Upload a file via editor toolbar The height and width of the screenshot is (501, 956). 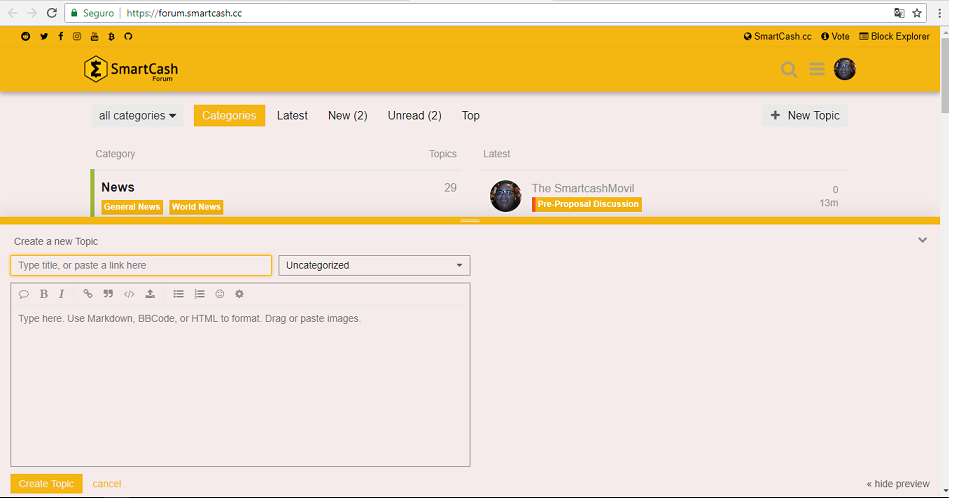click(x=150, y=294)
